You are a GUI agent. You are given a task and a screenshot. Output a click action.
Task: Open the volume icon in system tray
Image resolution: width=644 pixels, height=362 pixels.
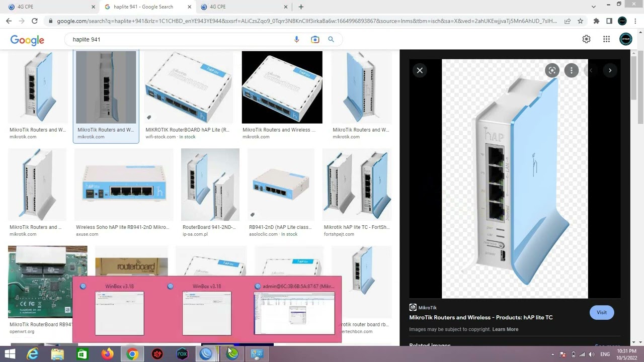click(x=593, y=354)
